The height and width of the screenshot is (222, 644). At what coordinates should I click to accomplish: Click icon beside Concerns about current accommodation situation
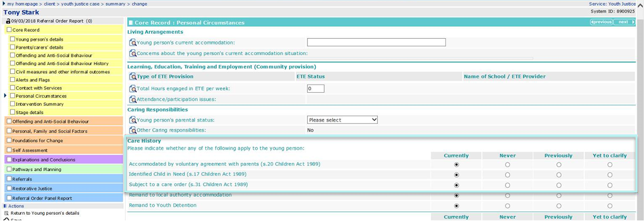[133, 53]
